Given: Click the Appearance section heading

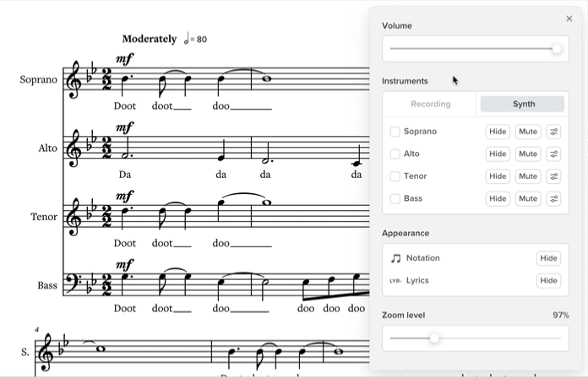Looking at the screenshot, I should tap(406, 233).
